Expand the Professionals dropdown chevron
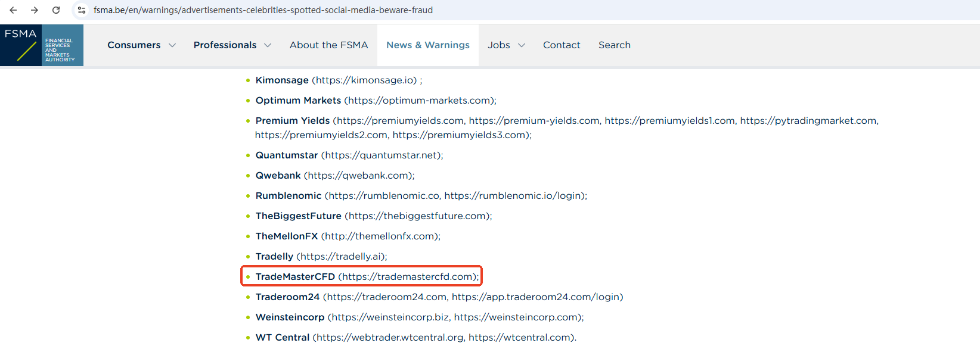980x346 pixels. (268, 45)
